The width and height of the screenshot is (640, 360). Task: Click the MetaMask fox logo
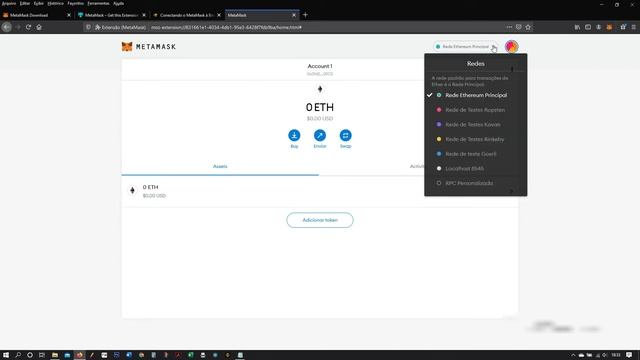(x=127, y=47)
